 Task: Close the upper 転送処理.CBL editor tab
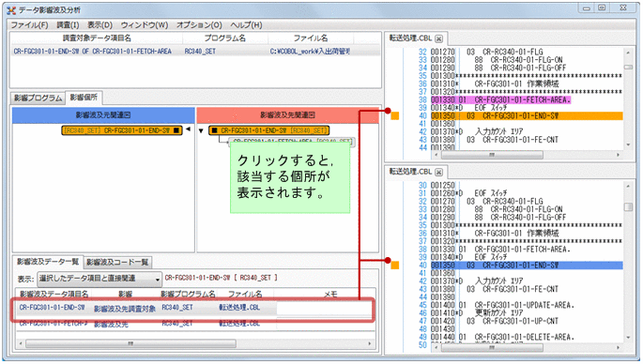click(x=438, y=39)
